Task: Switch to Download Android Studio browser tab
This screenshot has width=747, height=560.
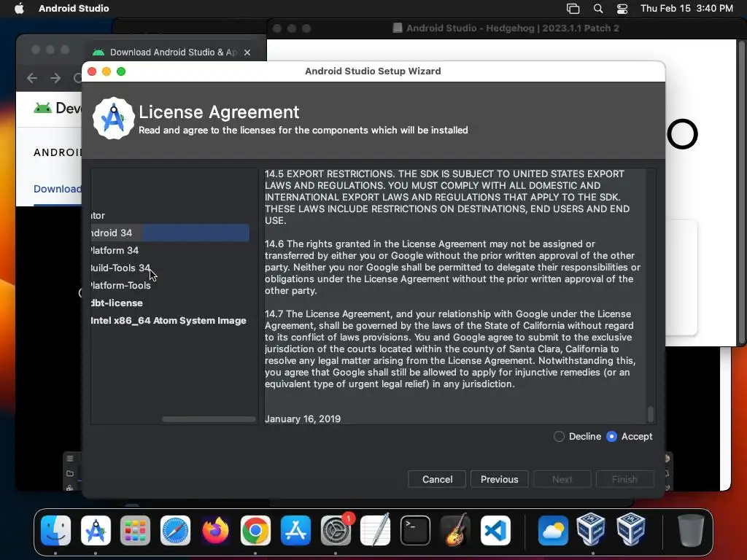Action: (x=172, y=52)
